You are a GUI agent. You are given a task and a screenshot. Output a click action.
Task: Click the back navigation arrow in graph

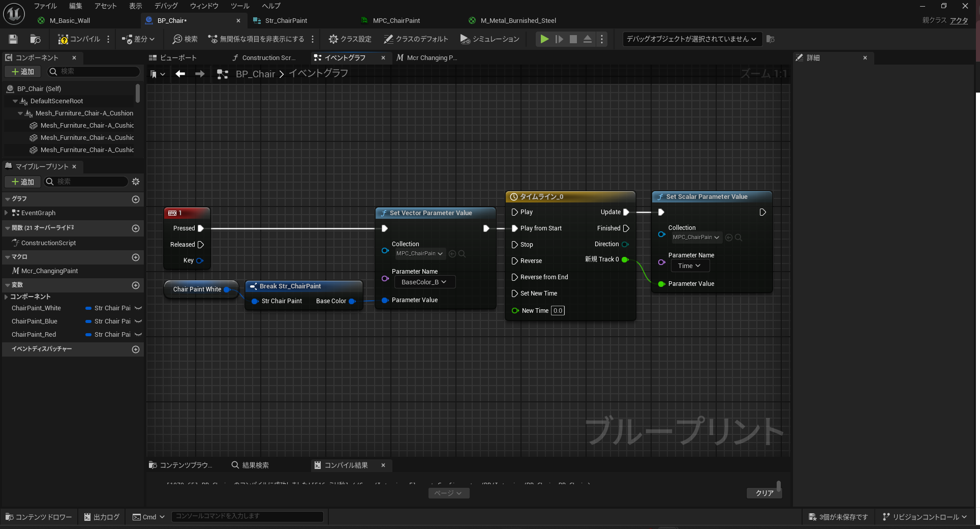[x=180, y=74]
